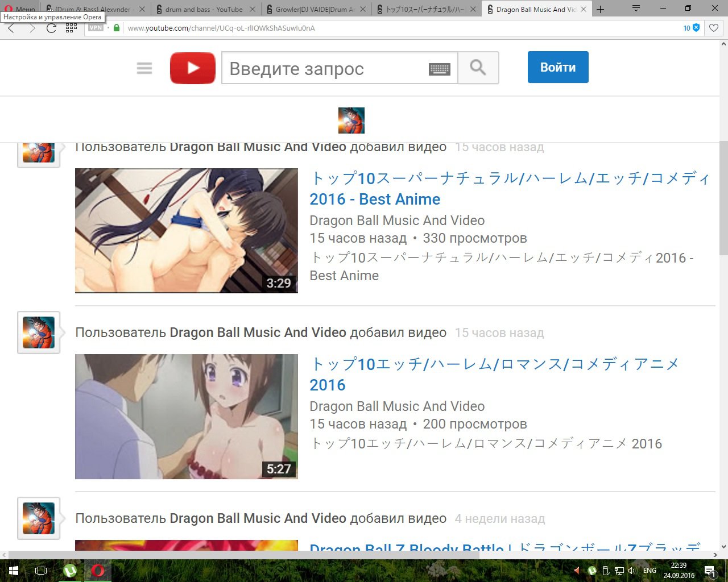728x582 pixels.
Task: Bookmark page with the heart icon
Action: click(x=714, y=28)
